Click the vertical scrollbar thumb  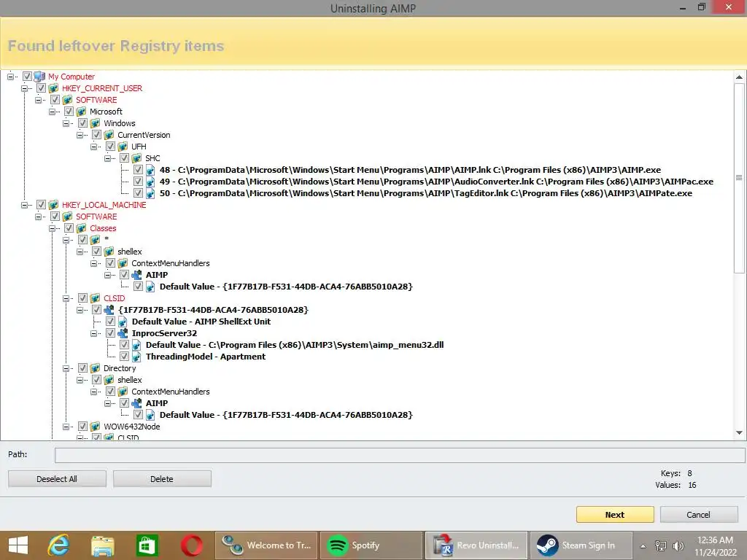coord(740,178)
